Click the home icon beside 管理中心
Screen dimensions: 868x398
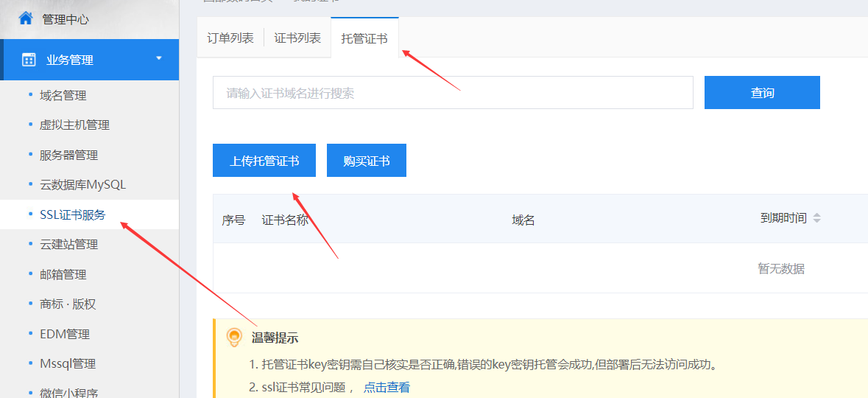pos(26,18)
